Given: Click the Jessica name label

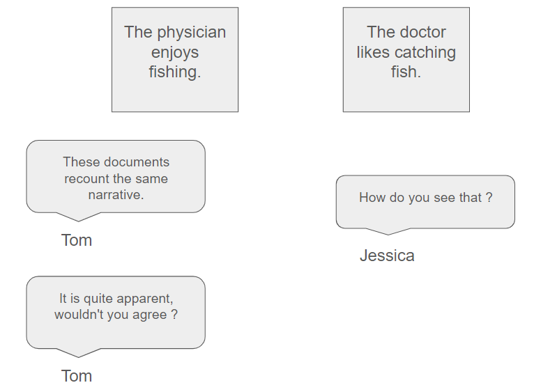Looking at the screenshot, I should (387, 256).
